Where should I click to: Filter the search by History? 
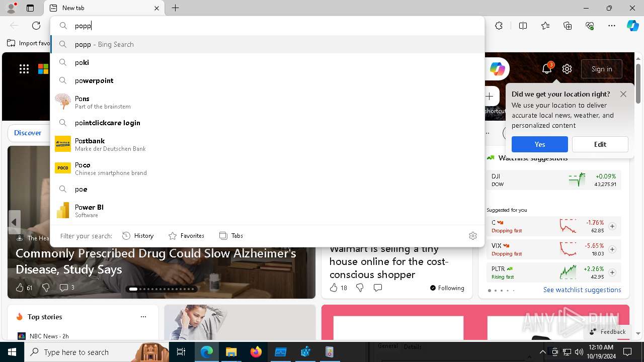(x=138, y=235)
